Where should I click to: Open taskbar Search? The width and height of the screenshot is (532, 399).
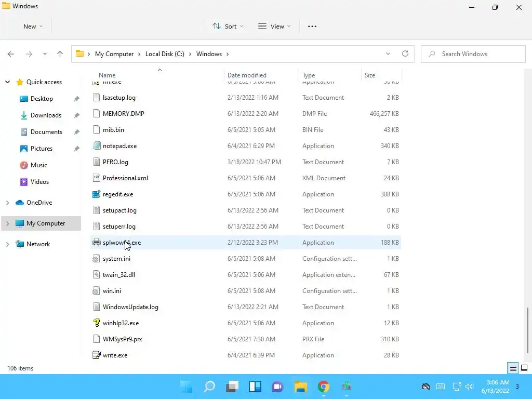209,387
